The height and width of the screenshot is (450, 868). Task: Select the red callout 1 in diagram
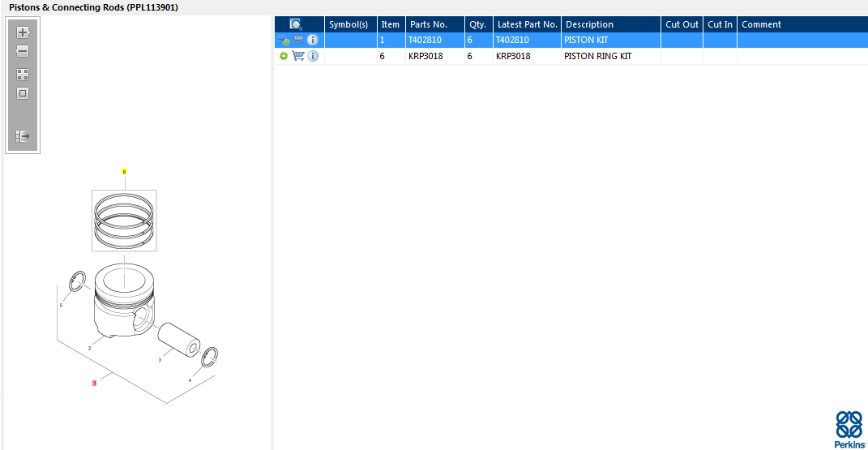pyautogui.click(x=95, y=383)
